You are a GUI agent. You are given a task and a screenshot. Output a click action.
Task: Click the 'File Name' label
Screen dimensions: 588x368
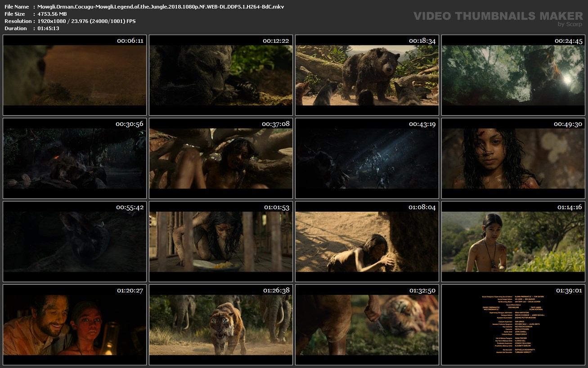tap(17, 7)
